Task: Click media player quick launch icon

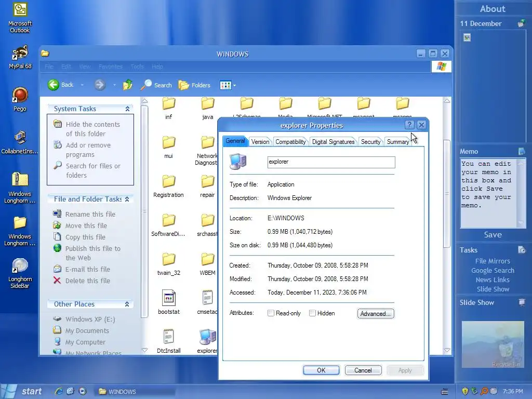Action: pos(83,391)
